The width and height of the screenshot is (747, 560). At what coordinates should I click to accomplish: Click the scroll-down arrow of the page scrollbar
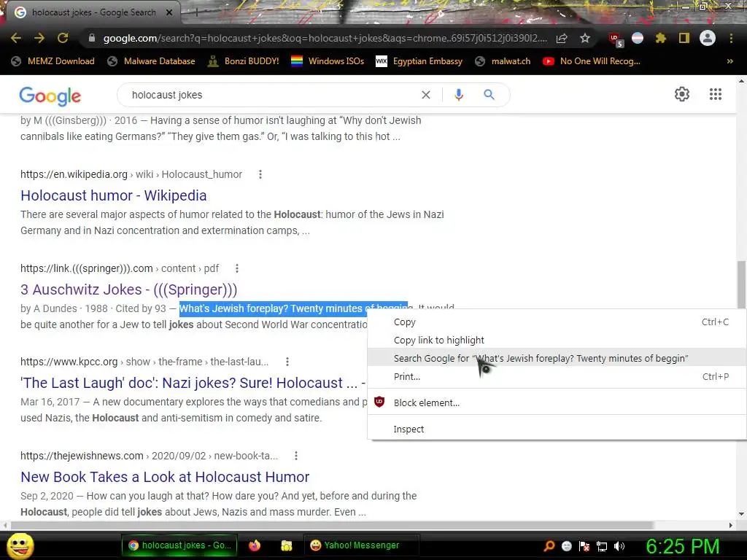click(741, 514)
